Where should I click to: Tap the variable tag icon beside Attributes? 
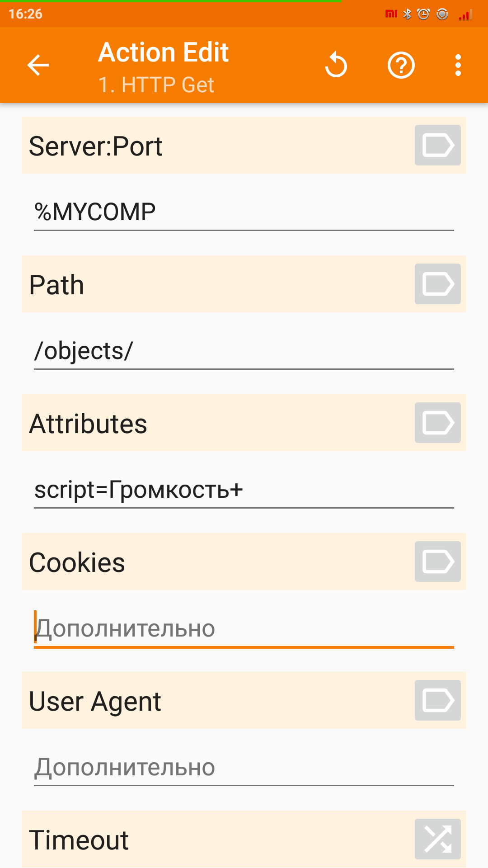click(437, 423)
